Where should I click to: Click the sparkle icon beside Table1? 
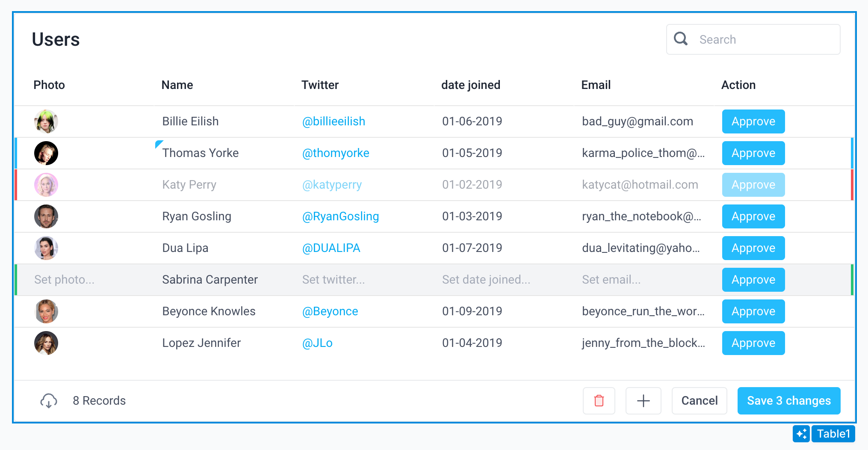pyautogui.click(x=801, y=434)
